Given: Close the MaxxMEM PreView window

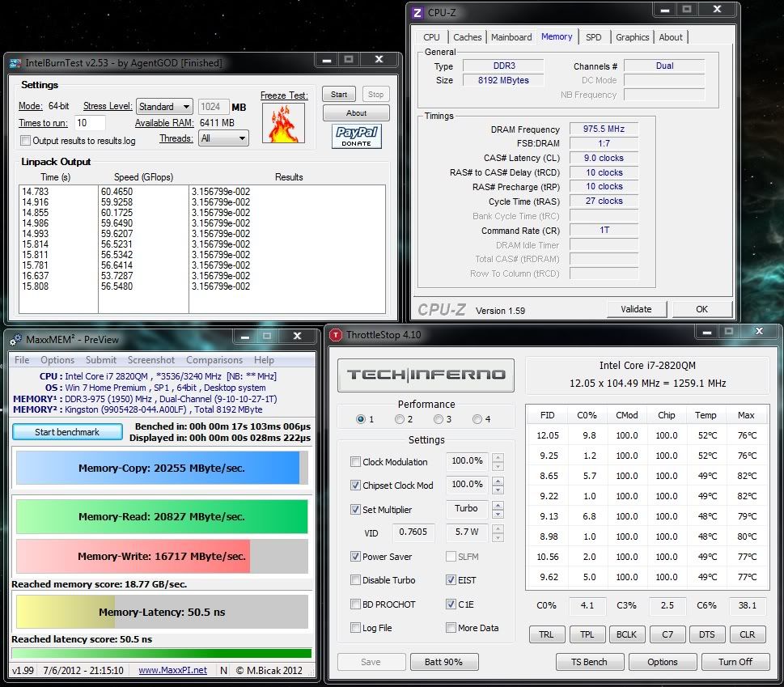Looking at the screenshot, I should 298,336.
